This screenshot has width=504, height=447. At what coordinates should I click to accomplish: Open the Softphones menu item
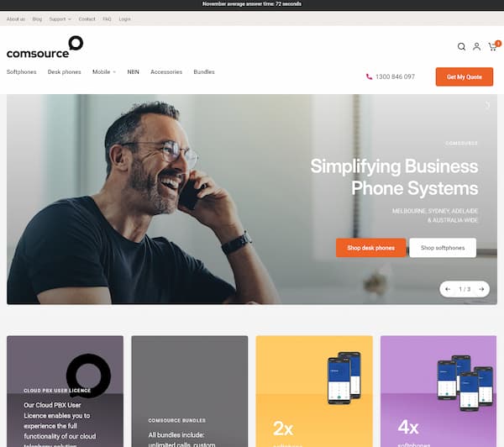click(x=22, y=71)
